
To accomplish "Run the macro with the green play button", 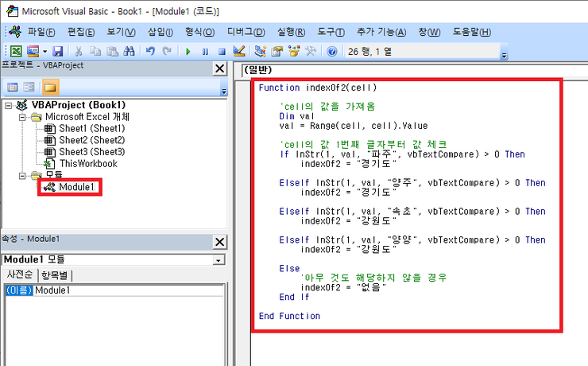I will point(188,51).
